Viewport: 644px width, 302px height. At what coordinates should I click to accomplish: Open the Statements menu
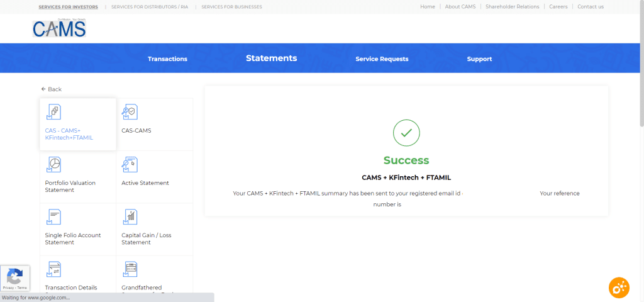coord(272,59)
